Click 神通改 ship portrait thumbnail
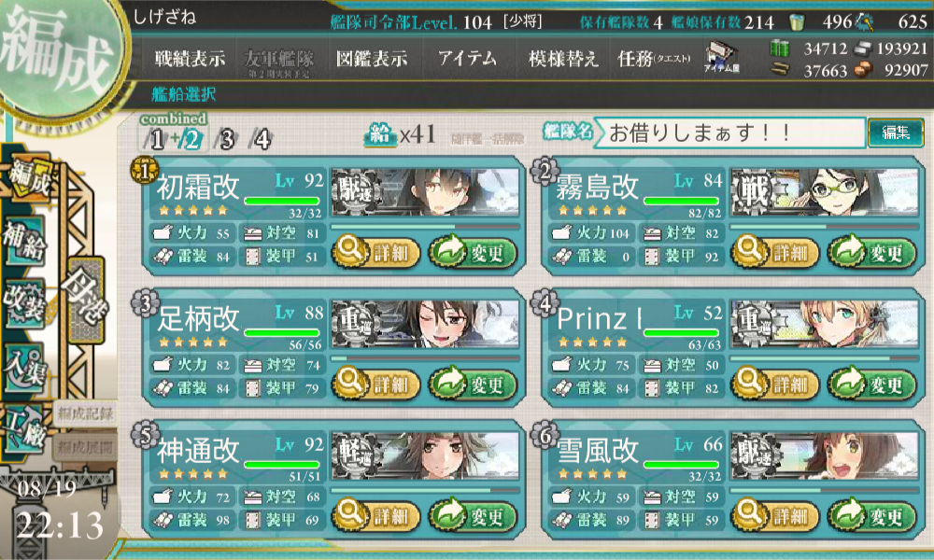 click(425, 456)
